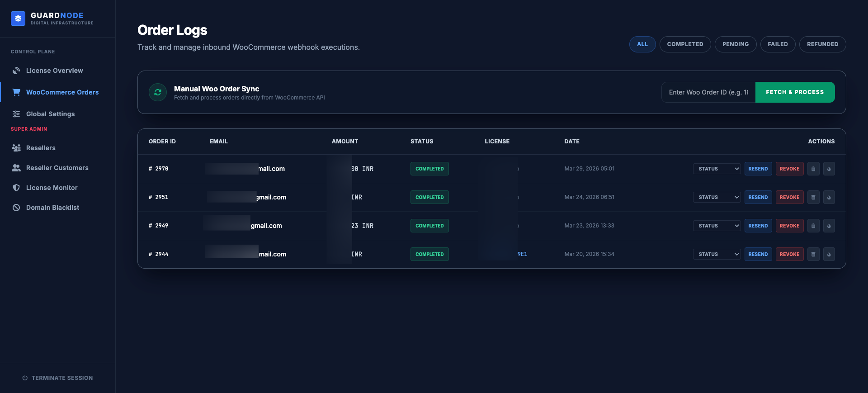Click order ID # 2951
The height and width of the screenshot is (393, 868).
pyautogui.click(x=158, y=197)
